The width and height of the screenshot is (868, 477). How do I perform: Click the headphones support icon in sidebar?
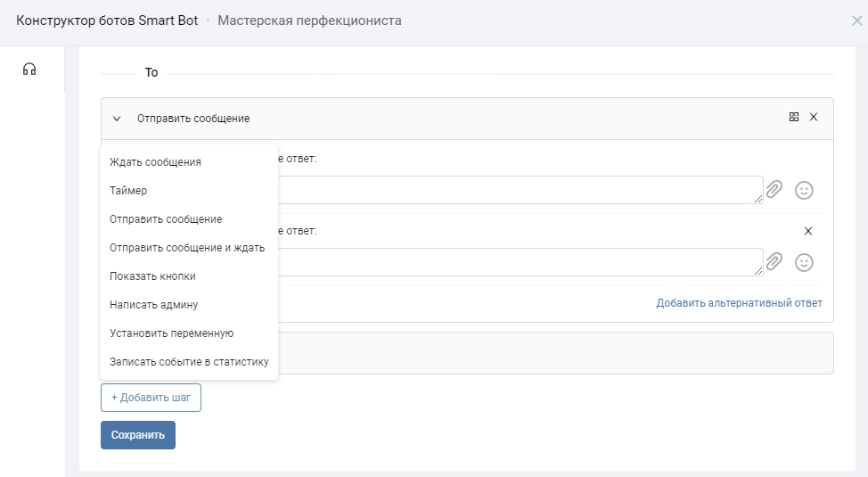click(x=29, y=70)
